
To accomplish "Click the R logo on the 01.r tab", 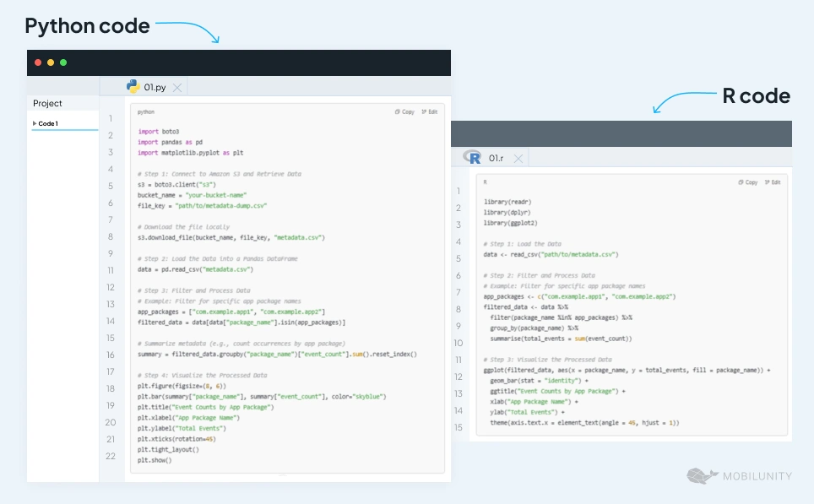I will coord(473,157).
